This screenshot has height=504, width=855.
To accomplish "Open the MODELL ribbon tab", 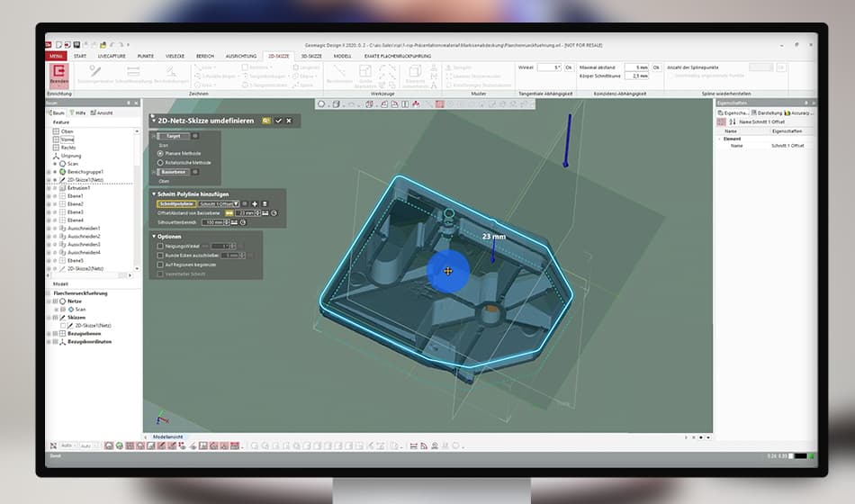I will (342, 56).
